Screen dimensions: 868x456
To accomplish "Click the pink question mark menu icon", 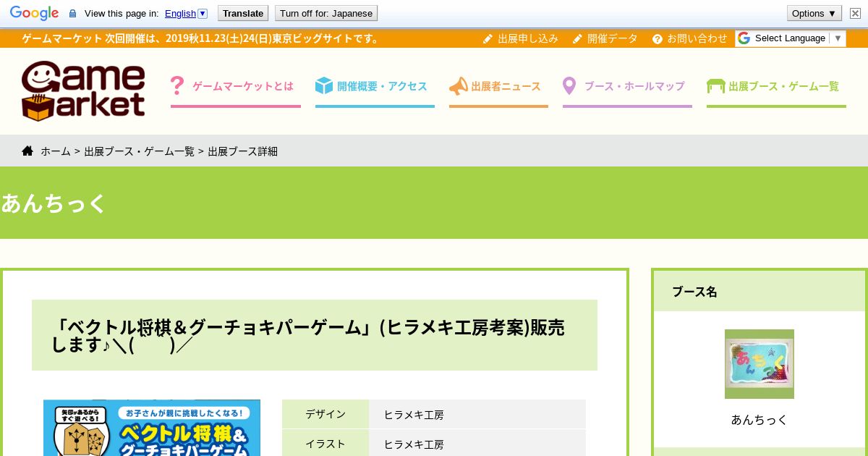I will click(177, 86).
